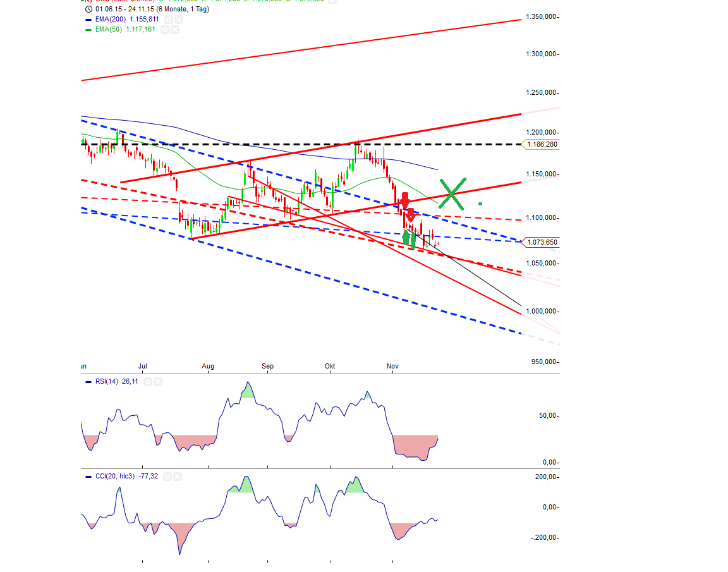Open the CCI(20, hlc3) settings gear
The height and width of the screenshot is (572, 728).
(x=167, y=477)
